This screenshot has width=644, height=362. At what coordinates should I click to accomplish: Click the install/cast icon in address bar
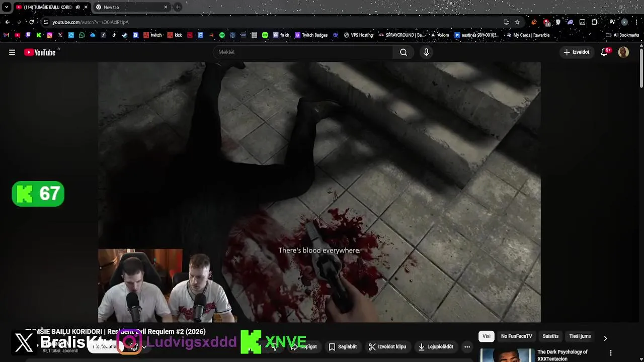click(x=506, y=22)
